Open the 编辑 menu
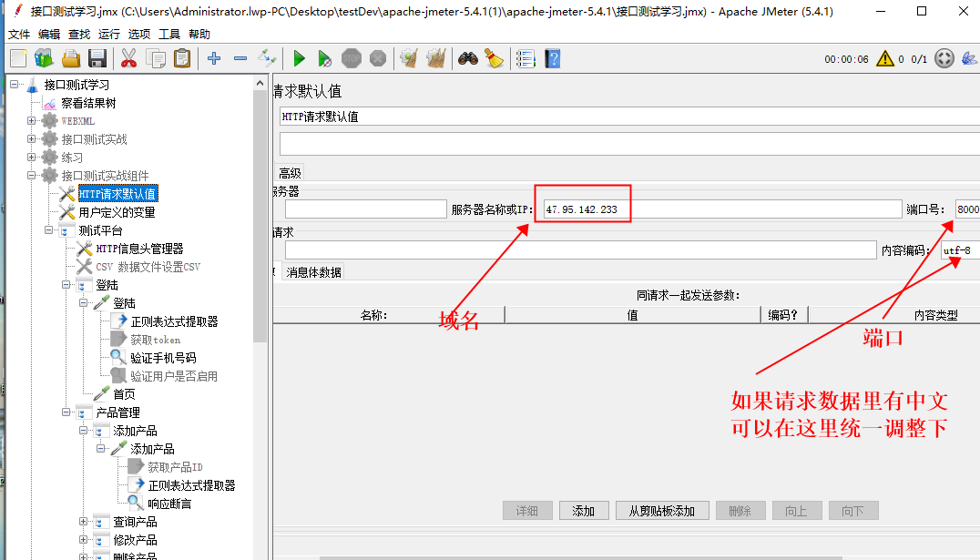The width and height of the screenshot is (980, 560). pyautogui.click(x=49, y=35)
